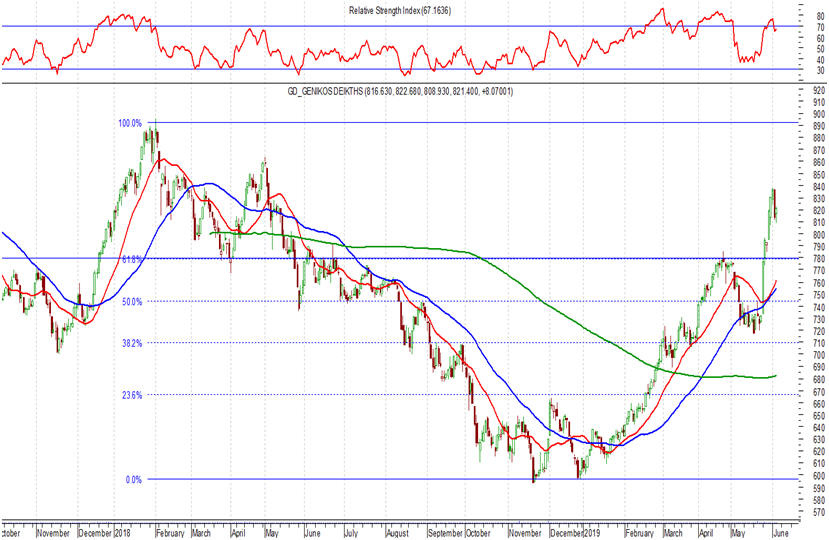Select the 0.0% Fibonacci level label
Viewport: 829px width, 540px height.
[x=134, y=480]
